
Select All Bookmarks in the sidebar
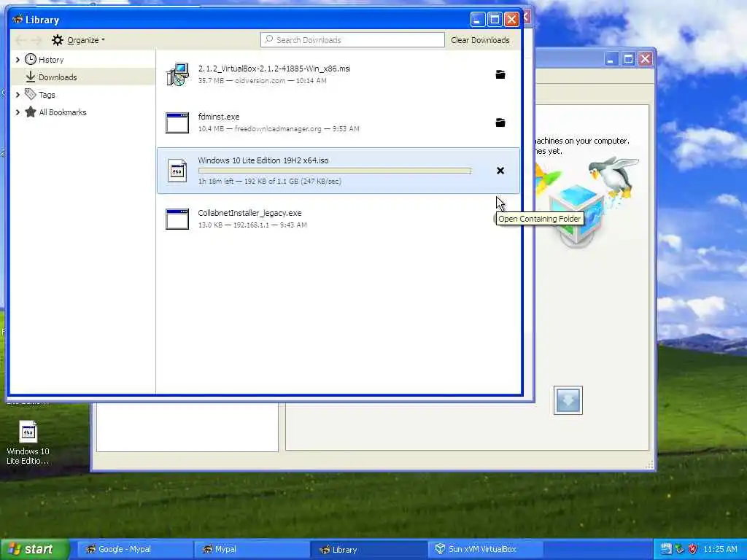click(x=63, y=112)
